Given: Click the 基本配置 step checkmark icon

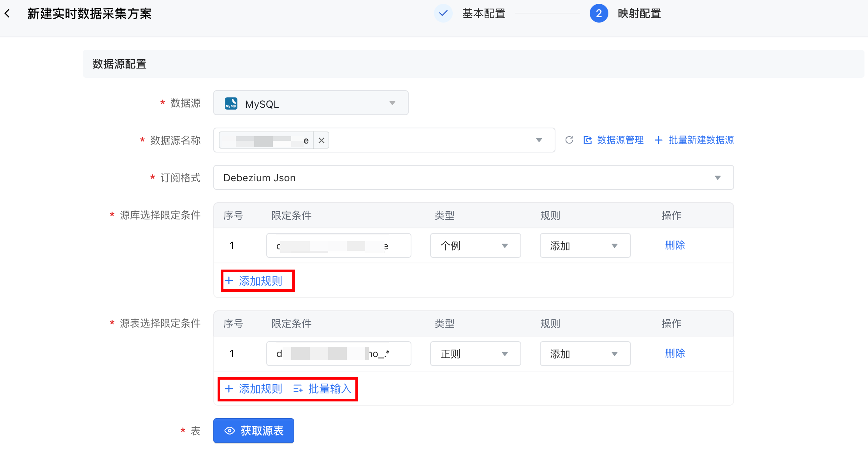Looking at the screenshot, I should 443,13.
